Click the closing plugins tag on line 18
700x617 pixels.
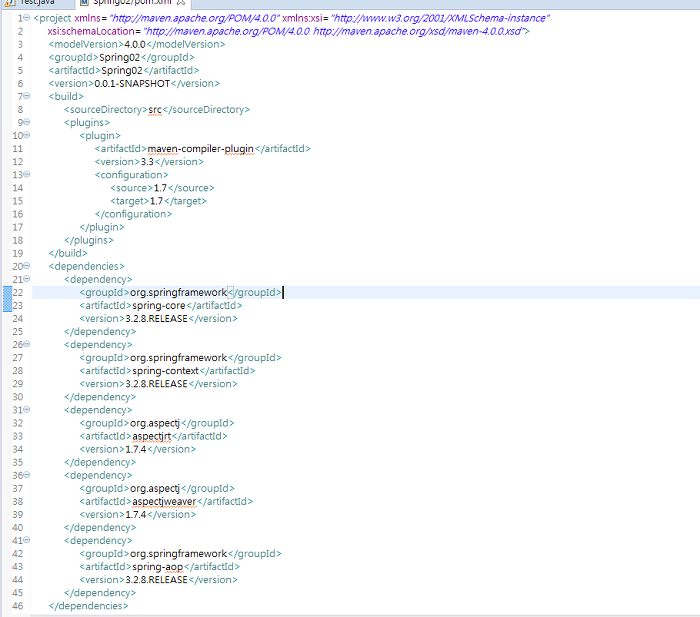point(89,240)
